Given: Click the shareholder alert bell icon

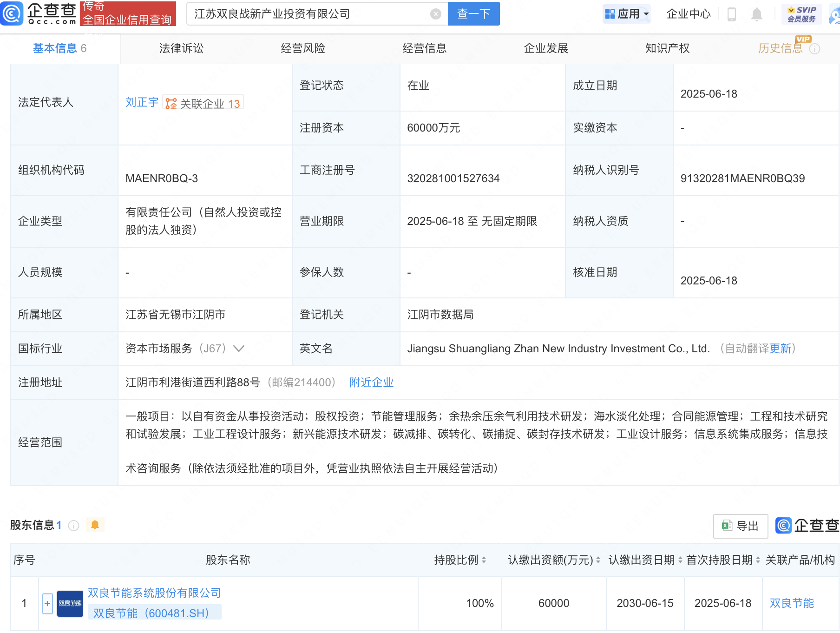Looking at the screenshot, I should [x=95, y=525].
